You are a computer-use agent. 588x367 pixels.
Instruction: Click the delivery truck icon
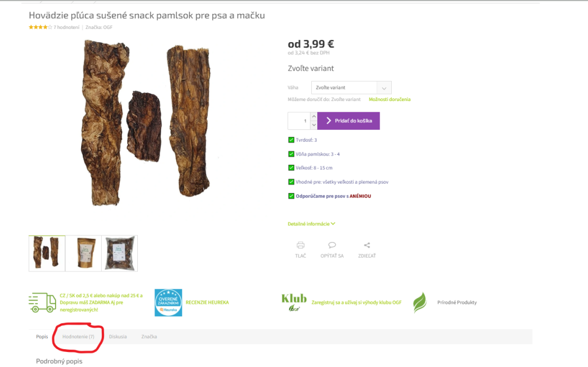point(42,303)
